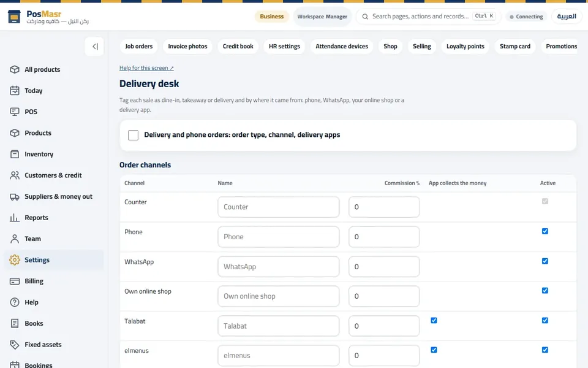Click the Inventory archive icon
Viewport: 588px width, 368px height.
[x=15, y=154]
